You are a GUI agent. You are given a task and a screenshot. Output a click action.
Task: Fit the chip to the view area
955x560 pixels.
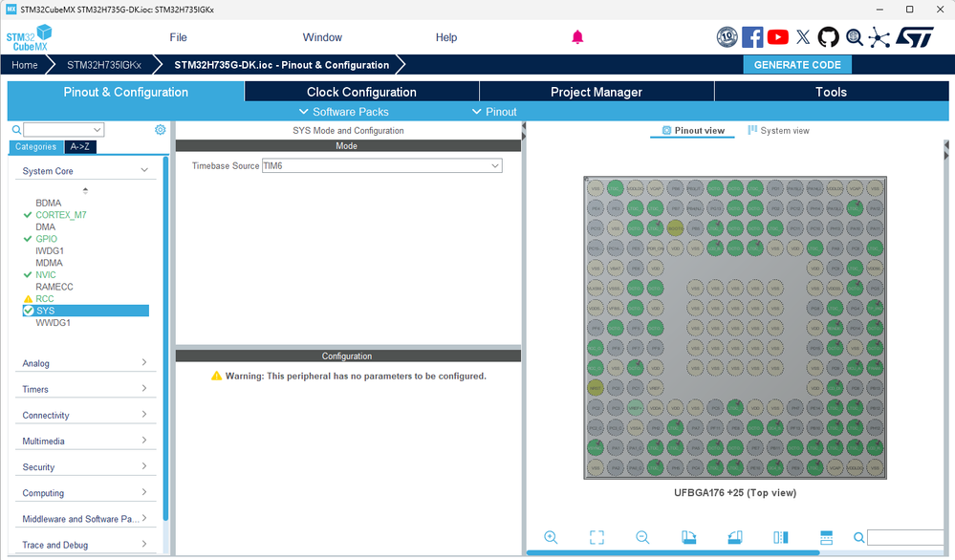[597, 537]
